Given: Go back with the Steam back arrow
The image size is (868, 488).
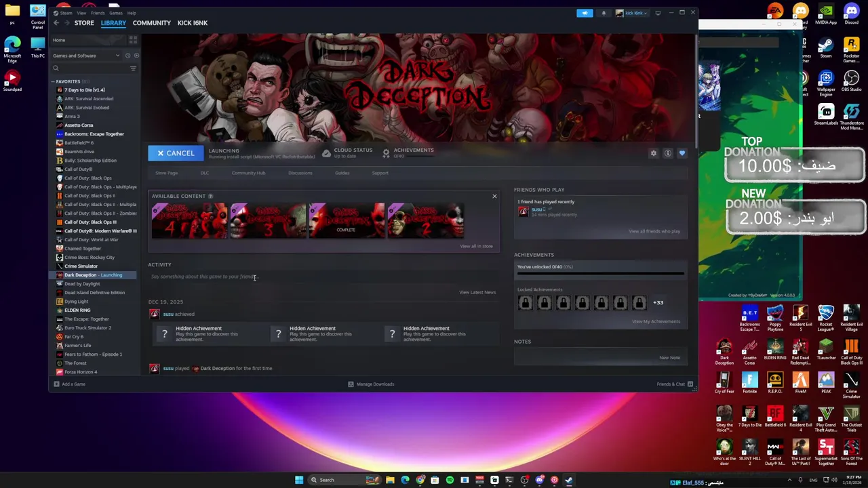Looking at the screenshot, I should pyautogui.click(x=56, y=23).
